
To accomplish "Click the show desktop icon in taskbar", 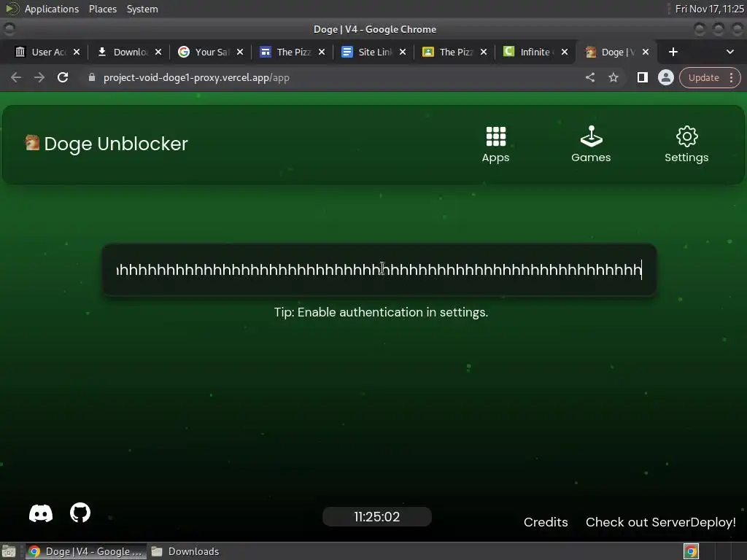I will point(9,551).
